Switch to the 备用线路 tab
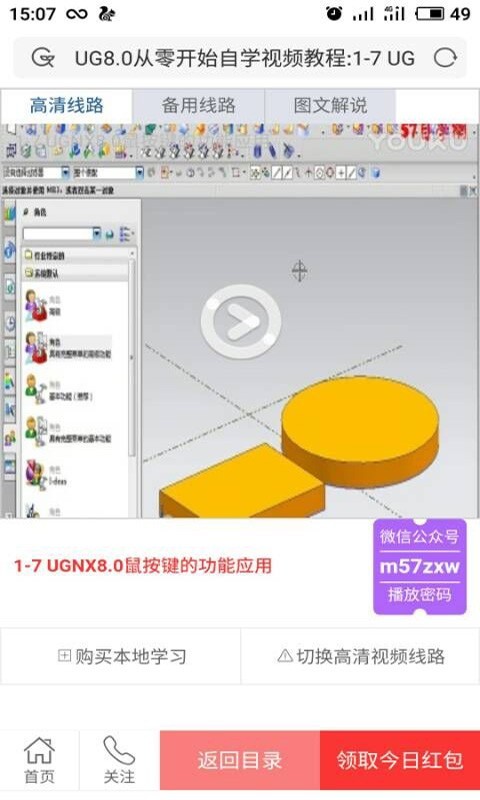 click(198, 106)
